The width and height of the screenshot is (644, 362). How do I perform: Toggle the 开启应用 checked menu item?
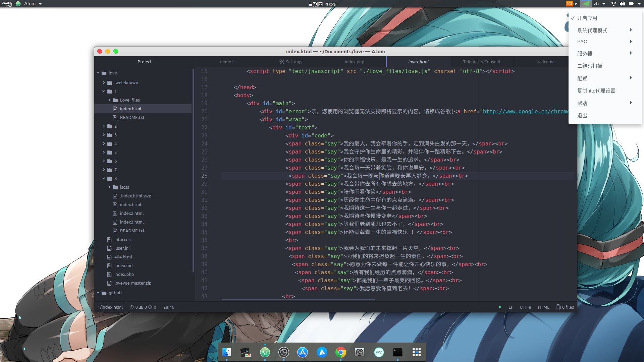[587, 18]
